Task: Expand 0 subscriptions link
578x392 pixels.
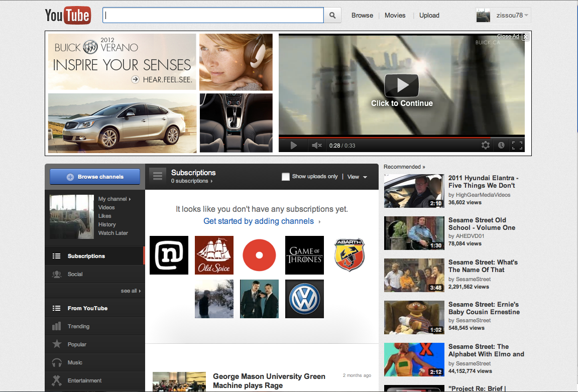Action: [x=192, y=181]
